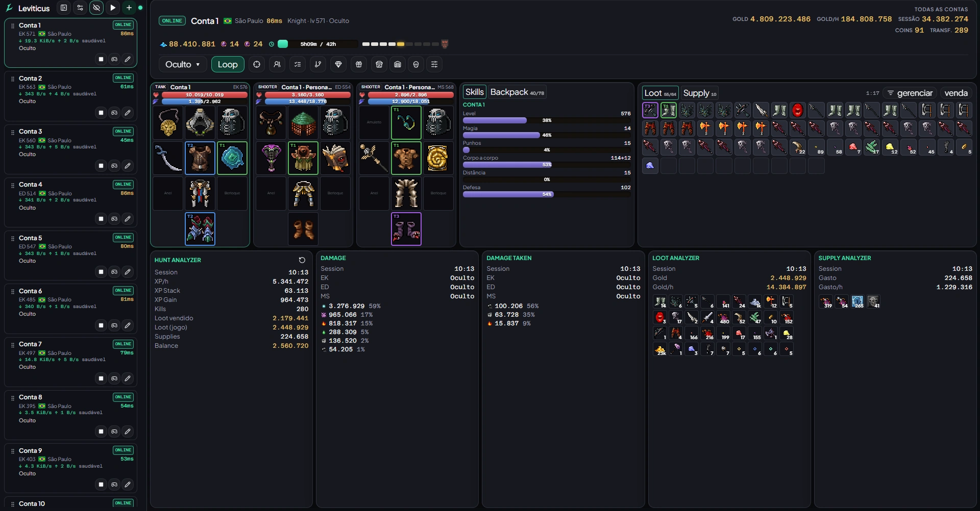Open the diamond gem icon in the toolbar
This screenshot has width=980, height=511.
pyautogui.click(x=338, y=64)
